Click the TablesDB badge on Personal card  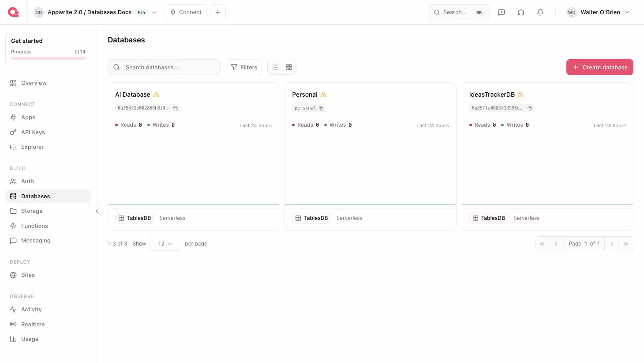[x=311, y=218]
